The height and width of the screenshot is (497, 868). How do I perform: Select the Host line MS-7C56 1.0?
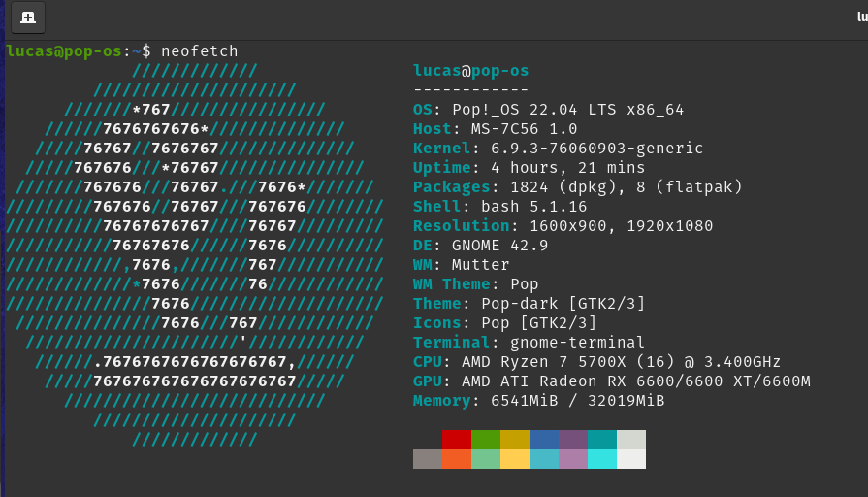(x=496, y=129)
